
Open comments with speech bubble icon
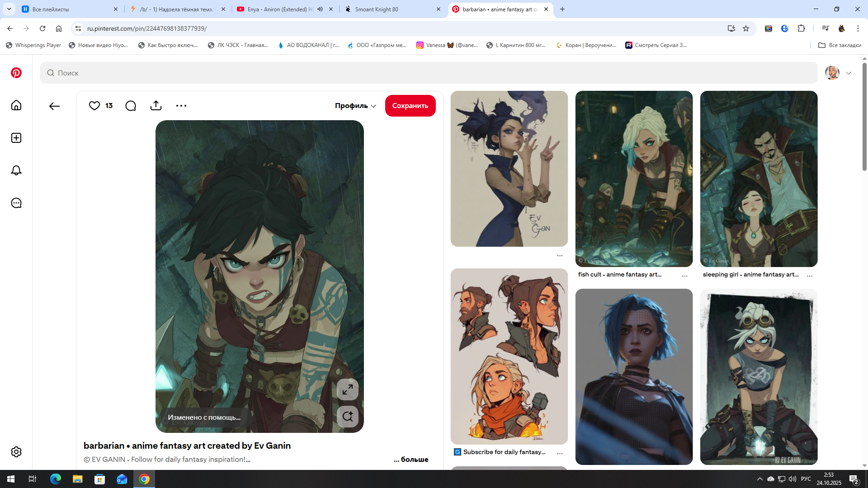[x=131, y=106]
